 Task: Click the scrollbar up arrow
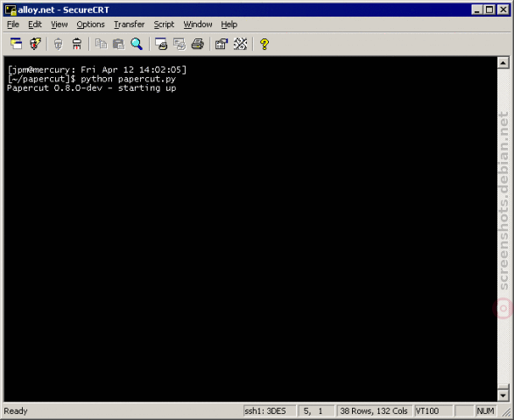503,63
